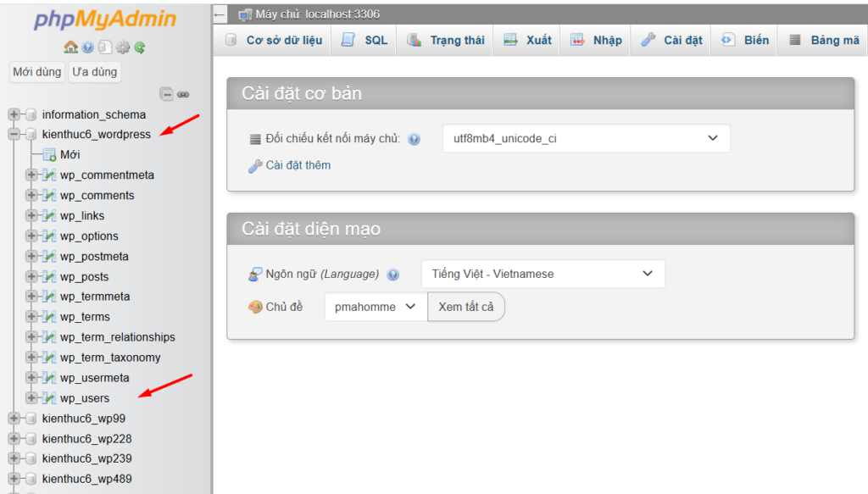Open navigation panel settings gear icon
Screen dimensions: 868x494
[x=122, y=47]
